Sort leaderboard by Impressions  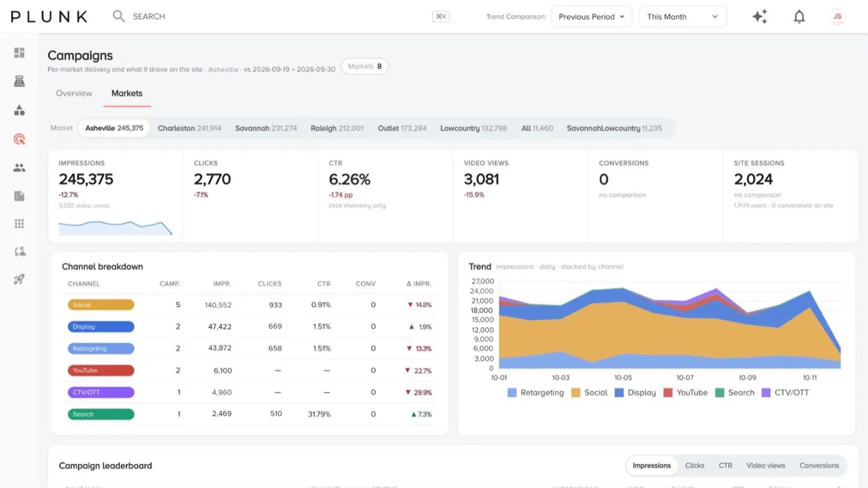pyautogui.click(x=652, y=466)
